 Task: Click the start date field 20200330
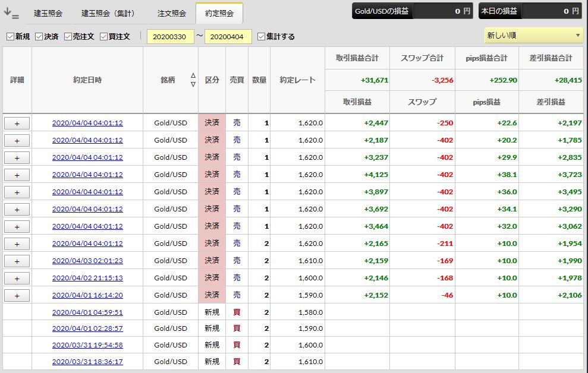tap(170, 37)
